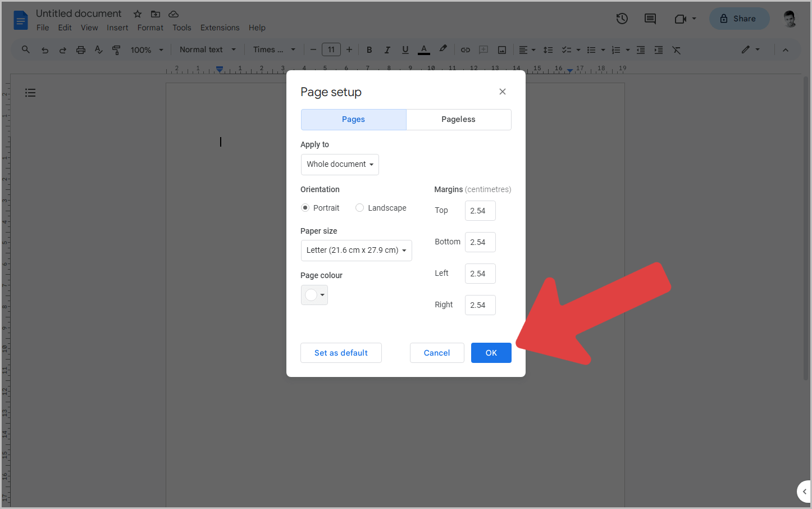Click the clear formatting icon
This screenshot has height=509, width=812.
[676, 49]
